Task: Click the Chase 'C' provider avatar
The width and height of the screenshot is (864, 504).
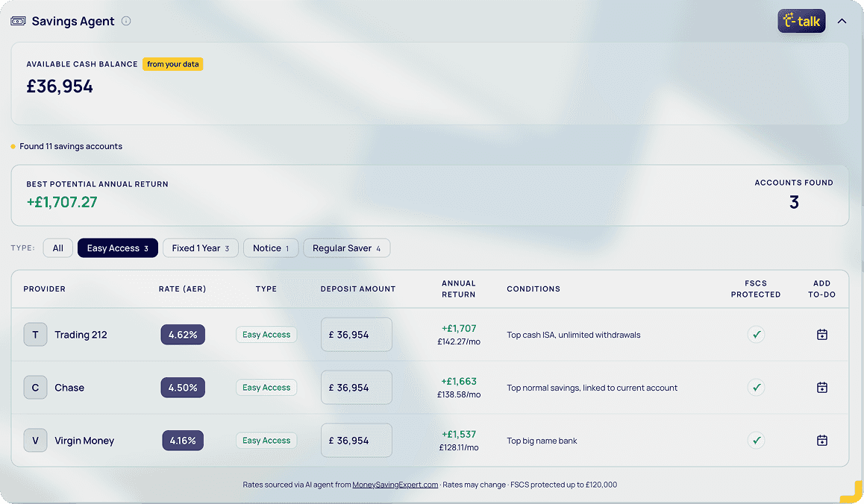Action: [35, 387]
